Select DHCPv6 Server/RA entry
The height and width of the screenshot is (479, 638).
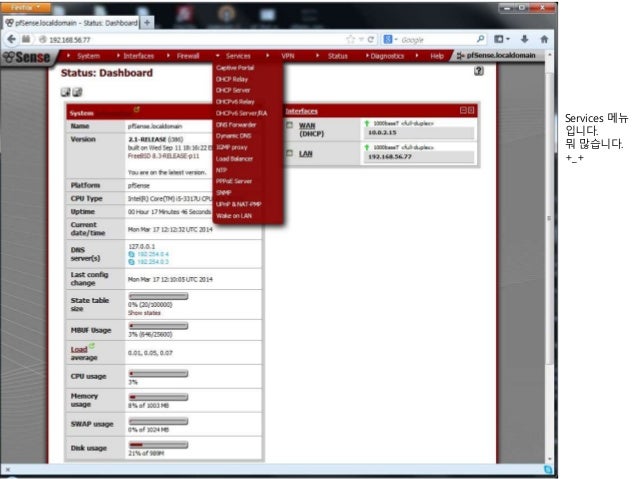tap(242, 113)
